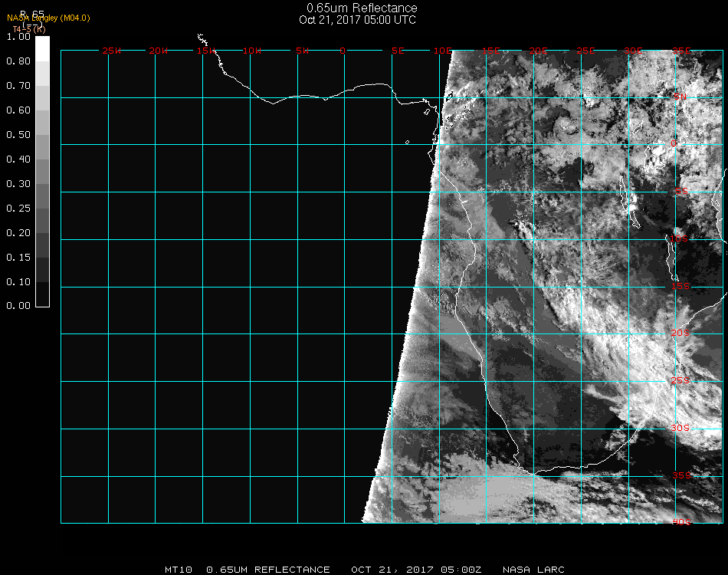
Task: Select the mid-gray 0.50 colorbar segment
Action: [x=42, y=140]
